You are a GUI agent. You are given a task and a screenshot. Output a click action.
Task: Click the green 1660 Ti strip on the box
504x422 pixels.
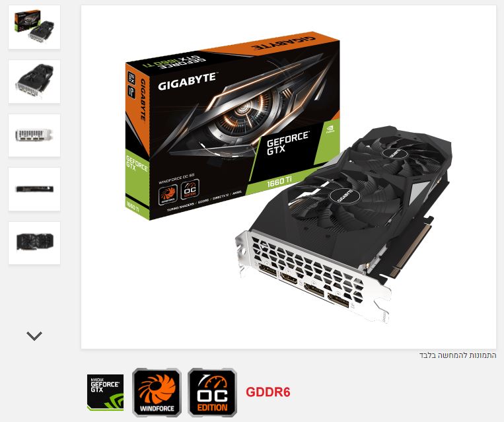[x=279, y=182]
